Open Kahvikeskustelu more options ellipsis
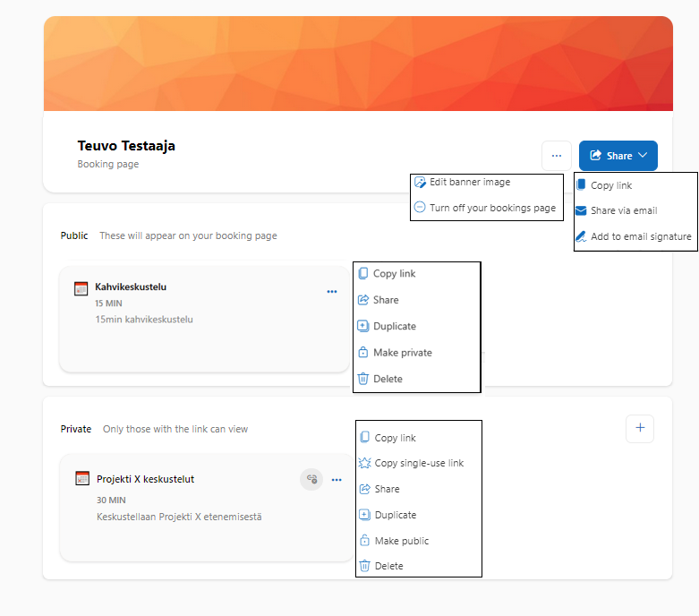The height and width of the screenshot is (616, 699). tap(332, 292)
